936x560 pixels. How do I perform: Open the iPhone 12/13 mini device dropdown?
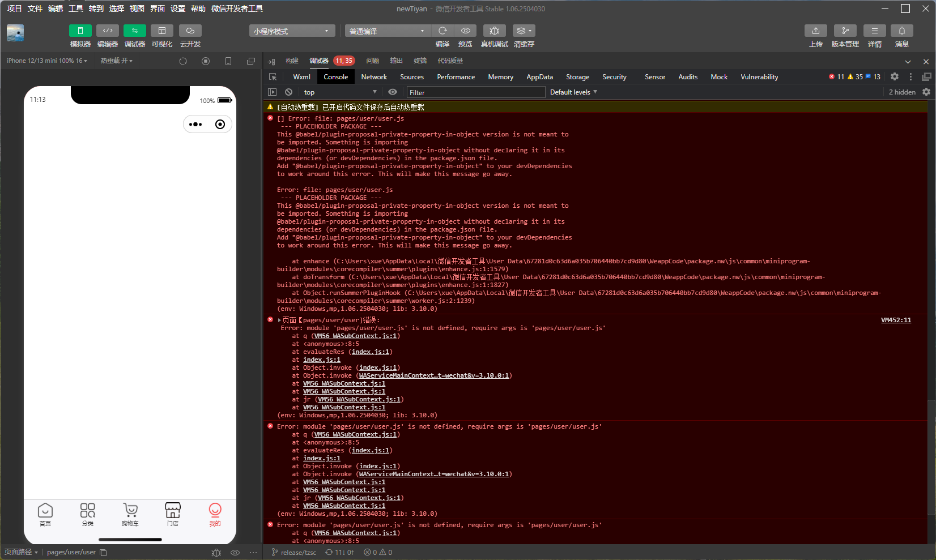point(47,61)
